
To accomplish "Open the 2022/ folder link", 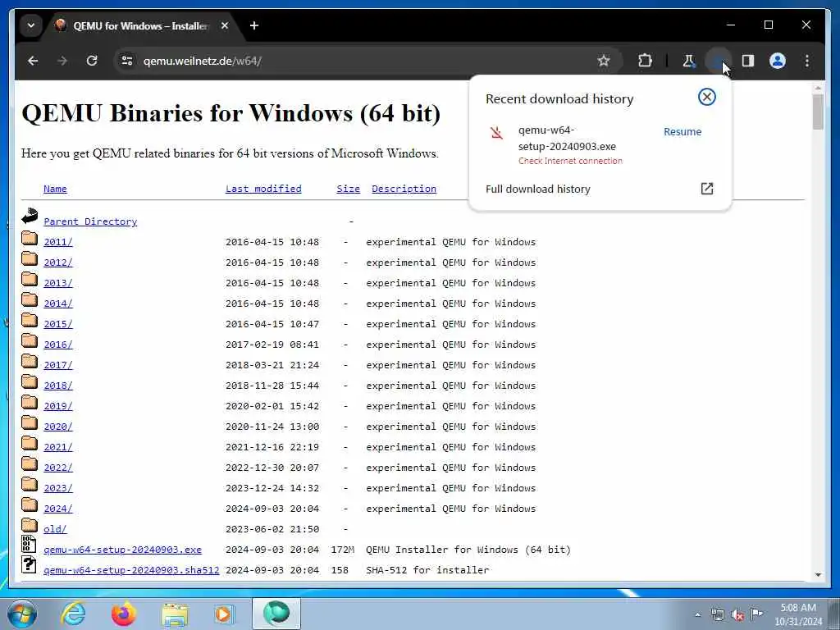I will click(x=58, y=468).
